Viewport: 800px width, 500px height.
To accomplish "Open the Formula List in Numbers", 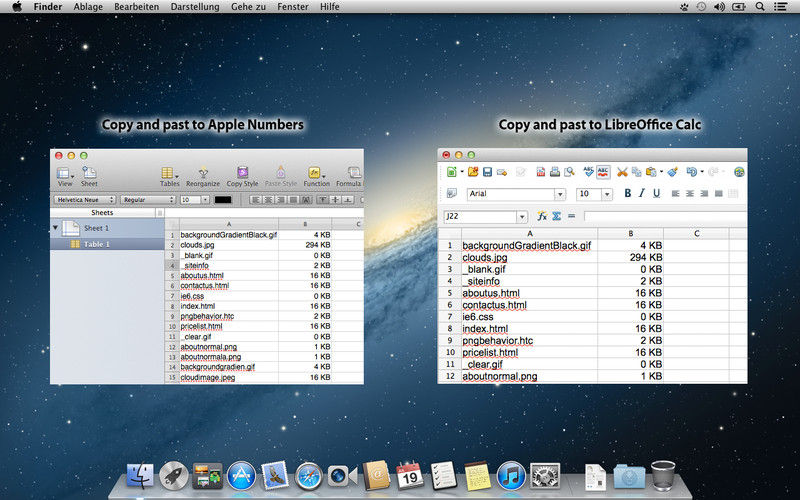I will pos(354,172).
